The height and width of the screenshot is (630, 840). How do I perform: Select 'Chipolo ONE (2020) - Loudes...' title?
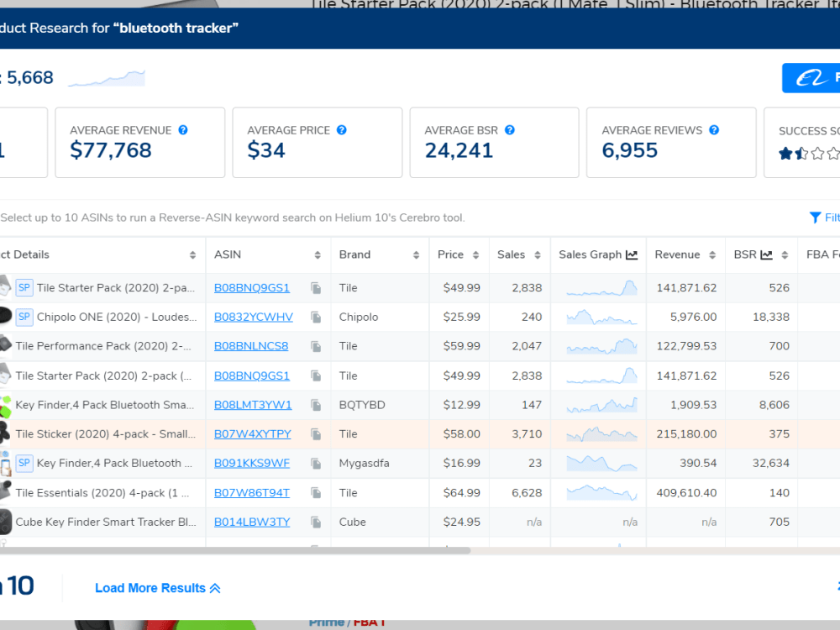[117, 318]
